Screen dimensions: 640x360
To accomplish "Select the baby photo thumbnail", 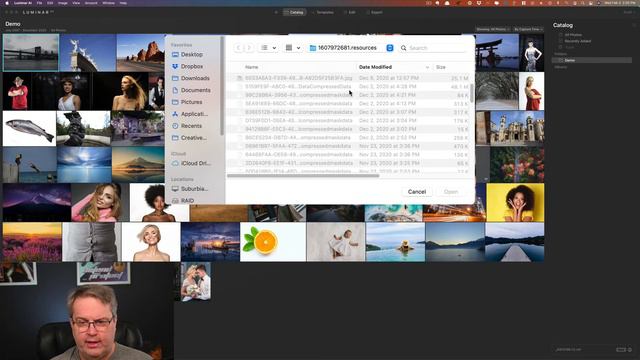I will [x=336, y=242].
